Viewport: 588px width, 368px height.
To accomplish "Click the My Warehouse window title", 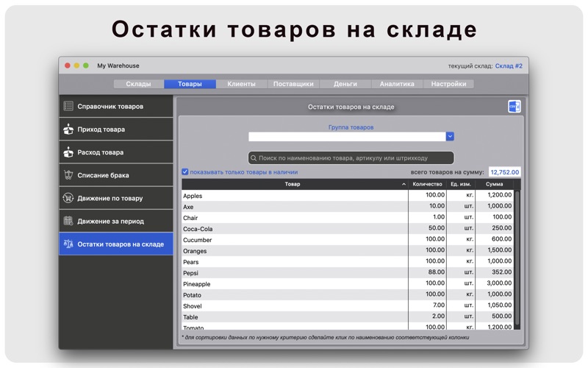I will pyautogui.click(x=118, y=66).
